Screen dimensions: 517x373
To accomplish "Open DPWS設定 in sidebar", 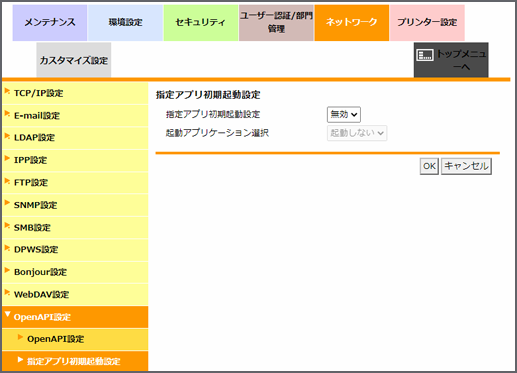I will pyautogui.click(x=75, y=250).
